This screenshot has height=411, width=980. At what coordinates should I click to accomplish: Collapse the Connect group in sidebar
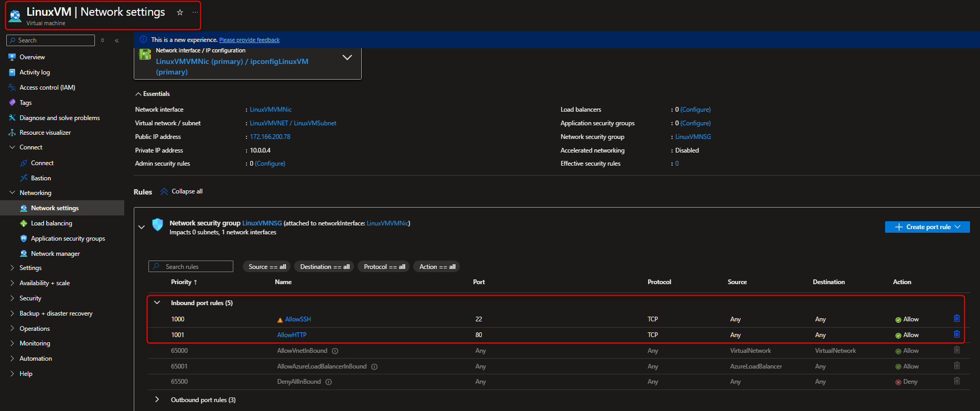(x=12, y=147)
